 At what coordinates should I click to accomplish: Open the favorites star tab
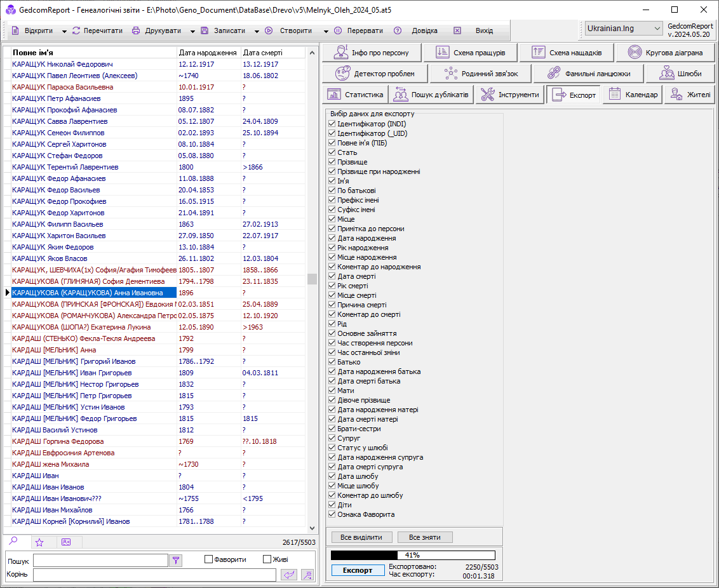(39, 542)
